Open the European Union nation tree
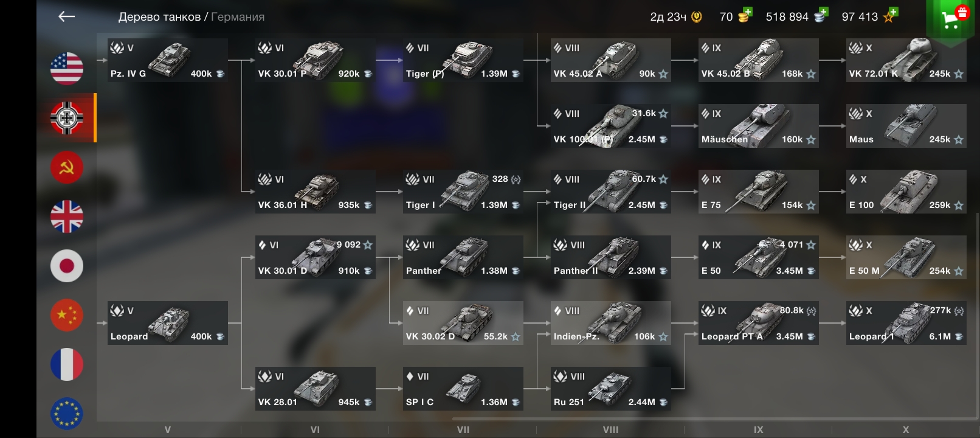The width and height of the screenshot is (980, 438). 67,414
